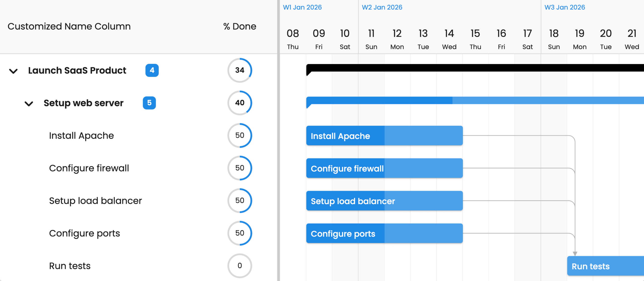This screenshot has height=281, width=644.
Task: Click the 50% progress ring for Configure ports
Action: point(239,233)
